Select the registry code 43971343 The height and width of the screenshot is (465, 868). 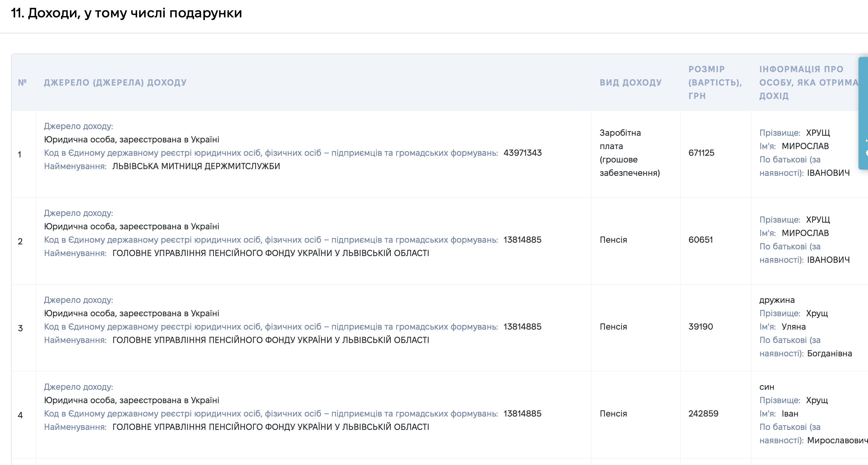[x=522, y=153]
